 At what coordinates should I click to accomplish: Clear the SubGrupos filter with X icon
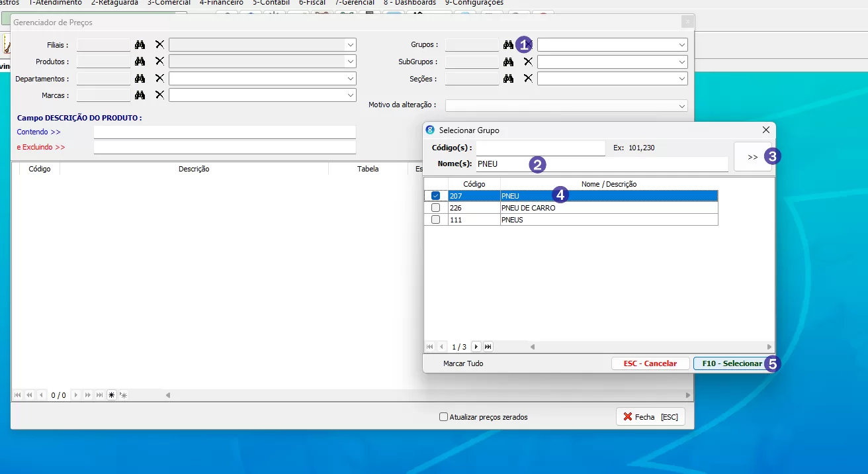(x=528, y=62)
